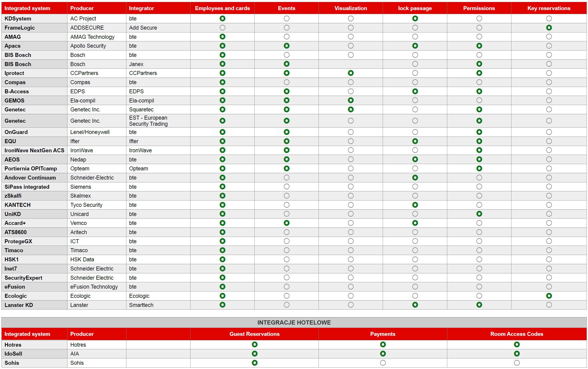The width and height of the screenshot is (588, 369).
Task: Click the empty Payments marker for Sohis
Action: pos(383,363)
